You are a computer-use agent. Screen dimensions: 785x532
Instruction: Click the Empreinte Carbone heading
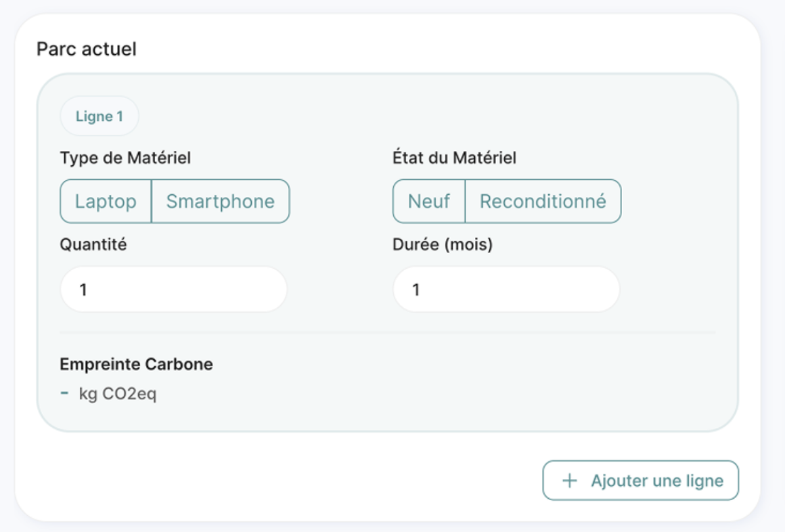[136, 364]
